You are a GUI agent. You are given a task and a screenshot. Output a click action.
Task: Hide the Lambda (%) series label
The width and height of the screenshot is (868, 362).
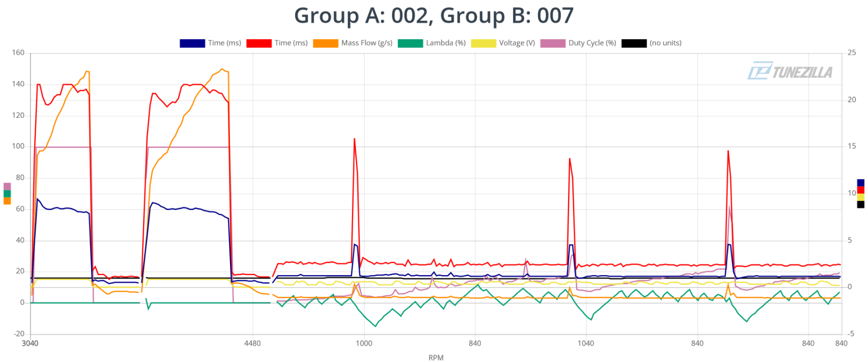(x=446, y=43)
